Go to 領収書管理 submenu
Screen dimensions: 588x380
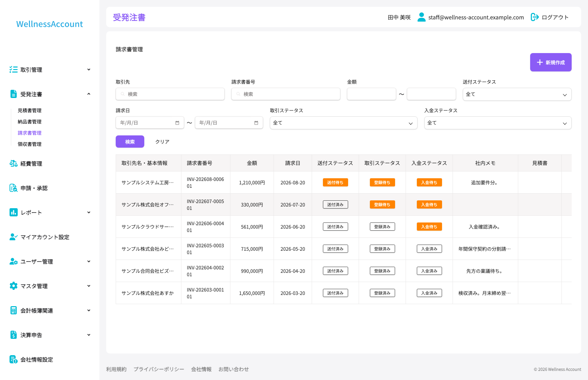coord(30,144)
